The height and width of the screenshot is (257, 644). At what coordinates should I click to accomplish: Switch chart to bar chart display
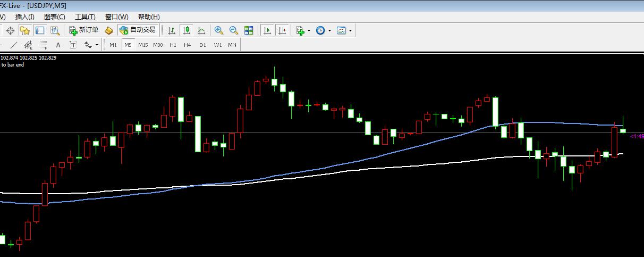(172, 30)
